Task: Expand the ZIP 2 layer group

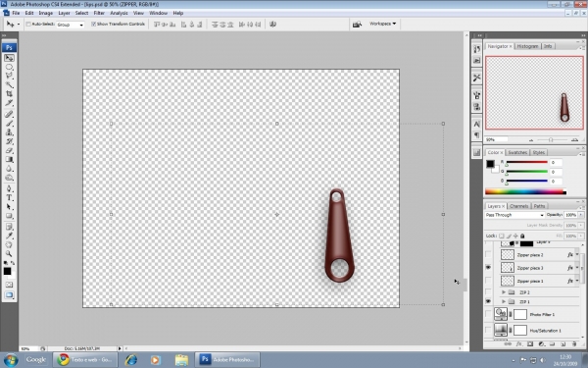Action: [504, 292]
